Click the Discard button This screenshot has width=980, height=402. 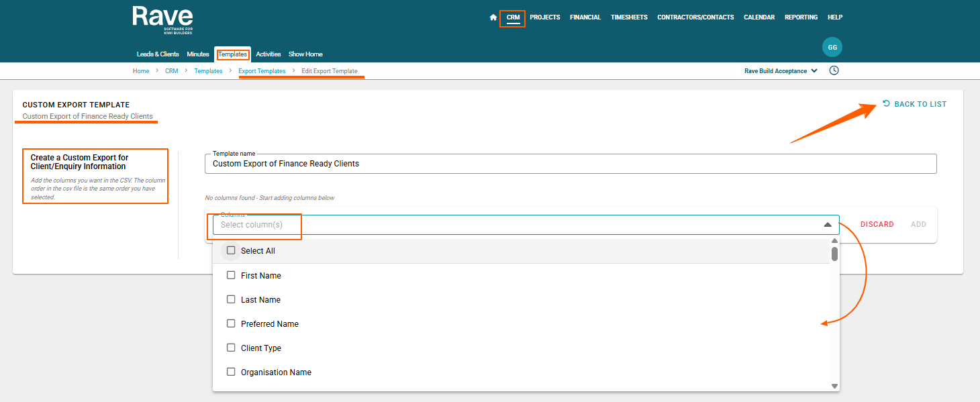(877, 224)
